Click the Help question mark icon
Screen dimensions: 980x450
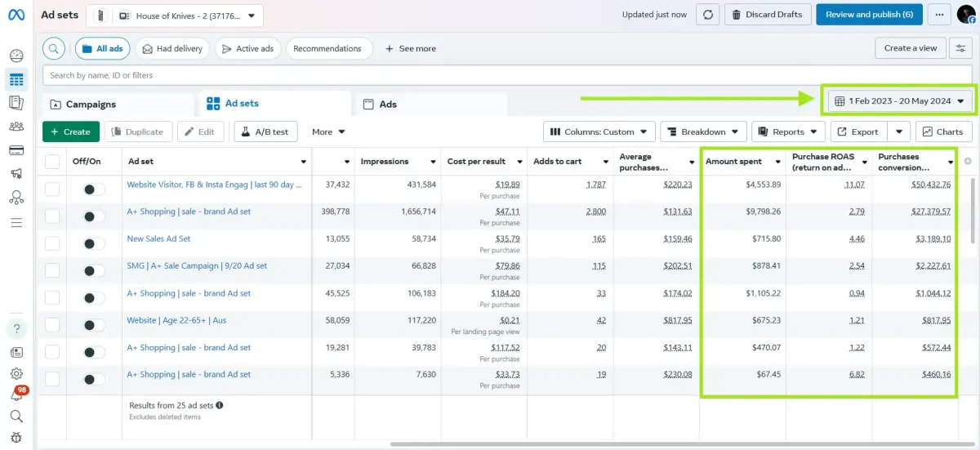[x=16, y=329]
